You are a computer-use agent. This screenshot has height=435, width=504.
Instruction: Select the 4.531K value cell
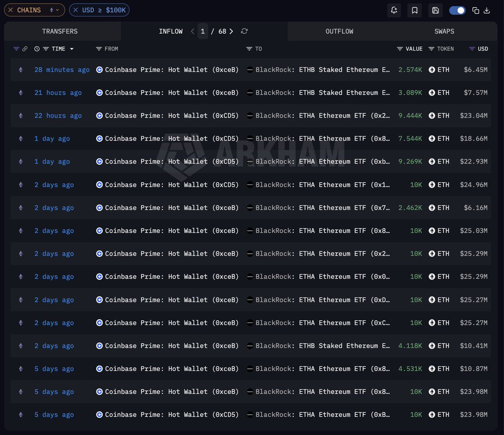(410, 369)
